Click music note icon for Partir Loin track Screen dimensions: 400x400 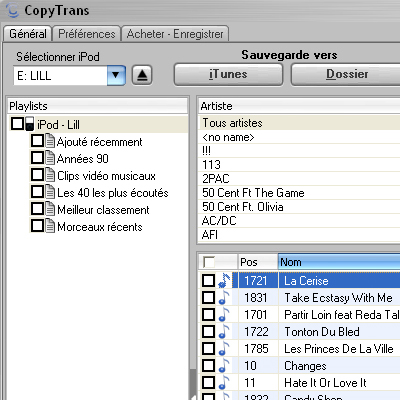224,314
